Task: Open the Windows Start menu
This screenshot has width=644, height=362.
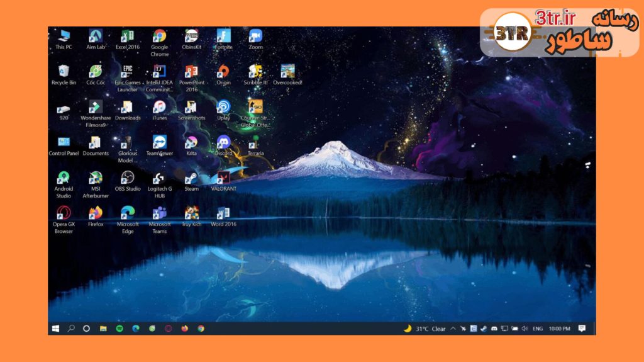Action: click(55, 329)
